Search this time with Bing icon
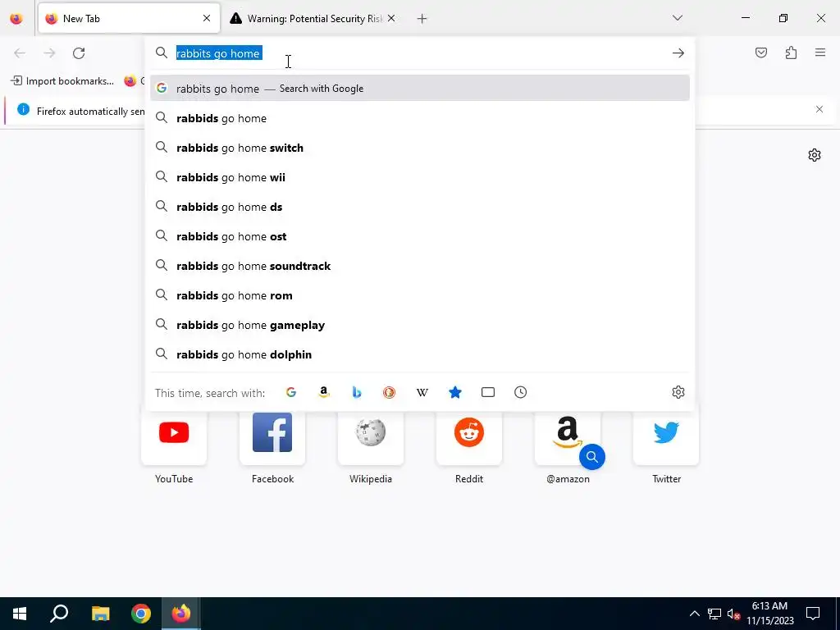The width and height of the screenshot is (840, 630). click(x=356, y=392)
